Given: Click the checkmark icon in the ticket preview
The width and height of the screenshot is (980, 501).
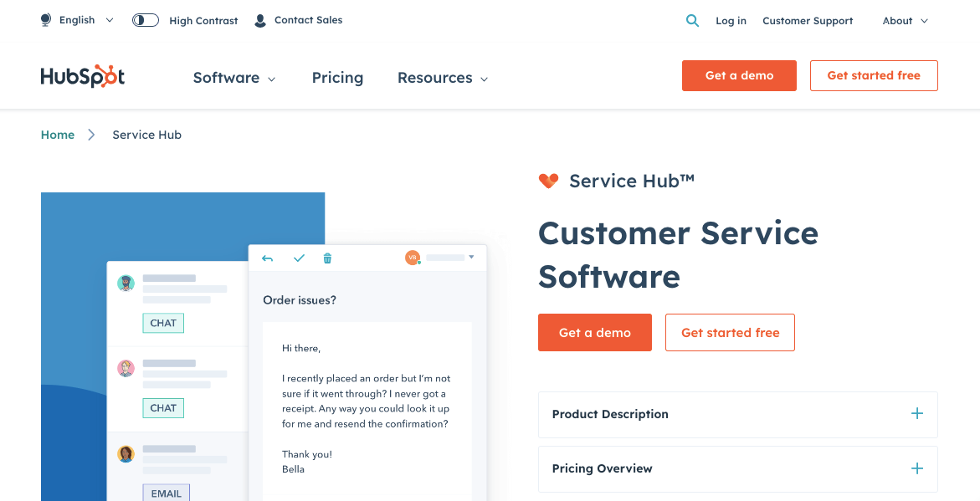Looking at the screenshot, I should [299, 258].
